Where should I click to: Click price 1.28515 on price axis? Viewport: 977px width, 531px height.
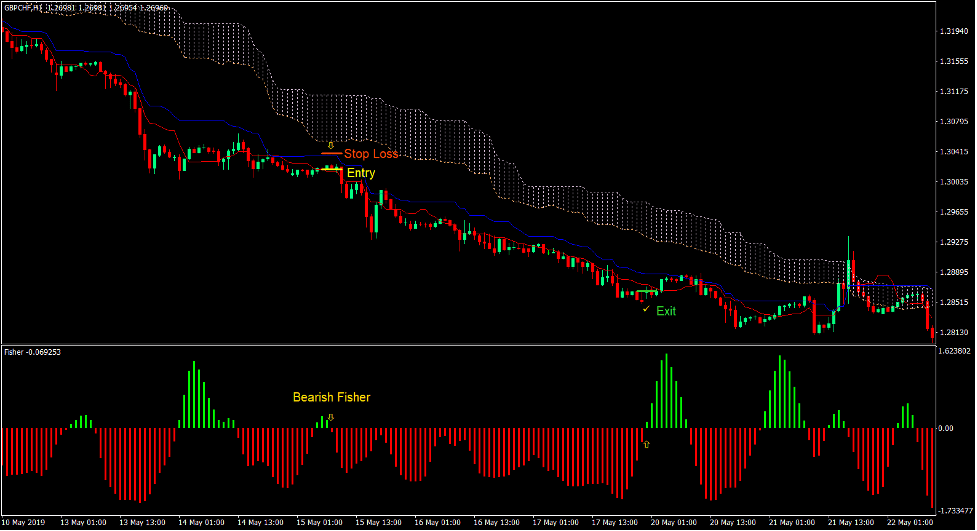pos(954,302)
